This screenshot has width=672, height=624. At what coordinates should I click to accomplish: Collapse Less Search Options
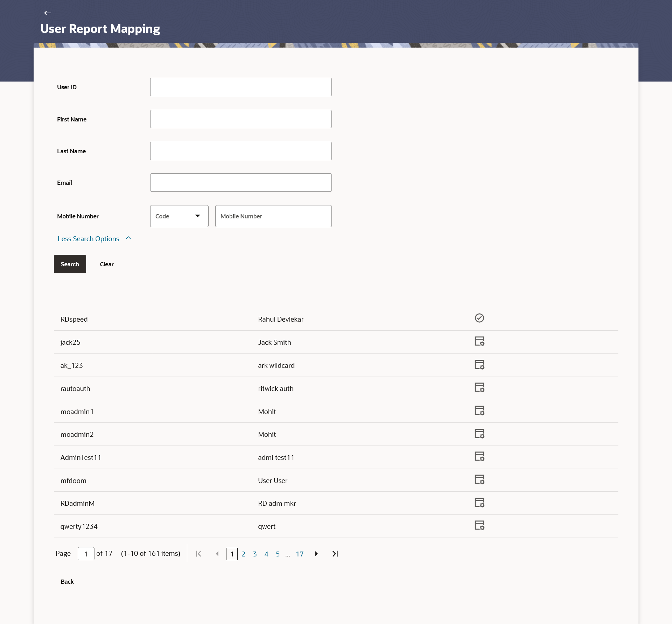[94, 239]
